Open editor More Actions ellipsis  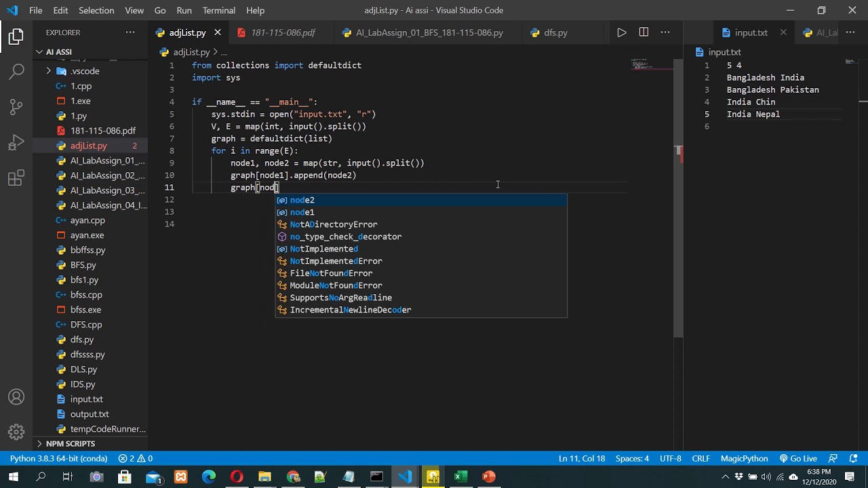point(665,33)
